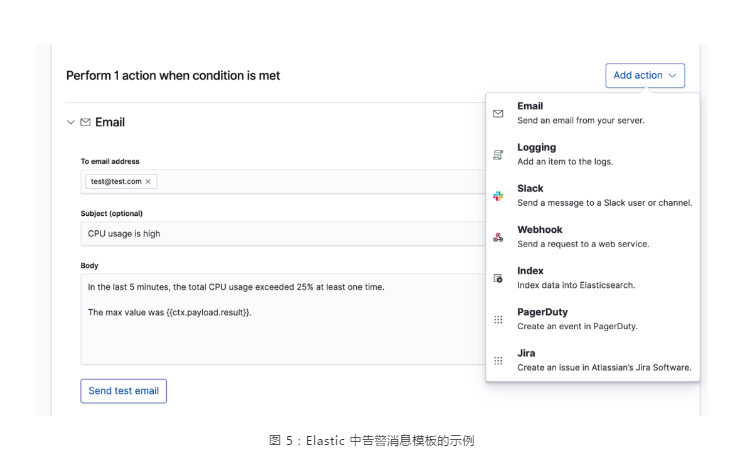Choose Webhook from the action menu
Screen dimensions: 729x468
click(x=593, y=237)
